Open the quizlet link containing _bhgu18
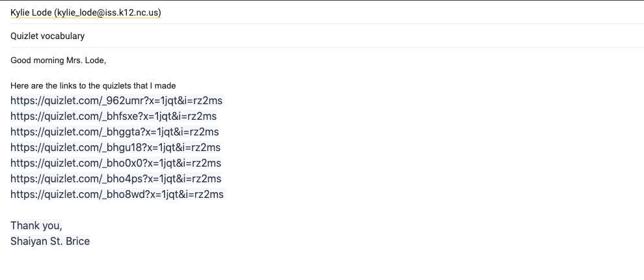 click(116, 148)
